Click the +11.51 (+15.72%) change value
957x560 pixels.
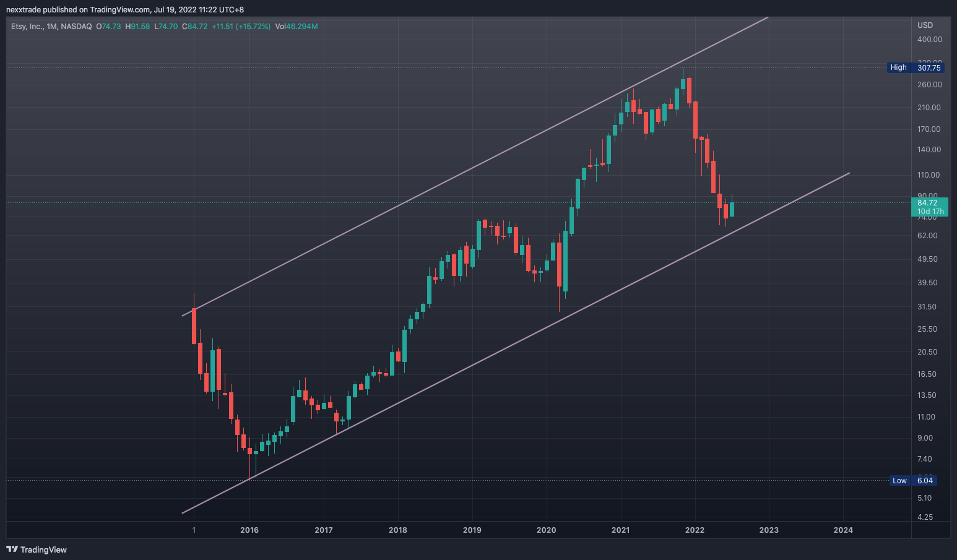pyautogui.click(x=241, y=27)
